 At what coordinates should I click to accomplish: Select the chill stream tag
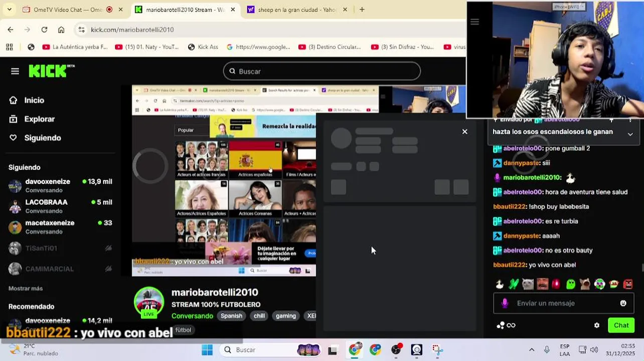(x=259, y=316)
